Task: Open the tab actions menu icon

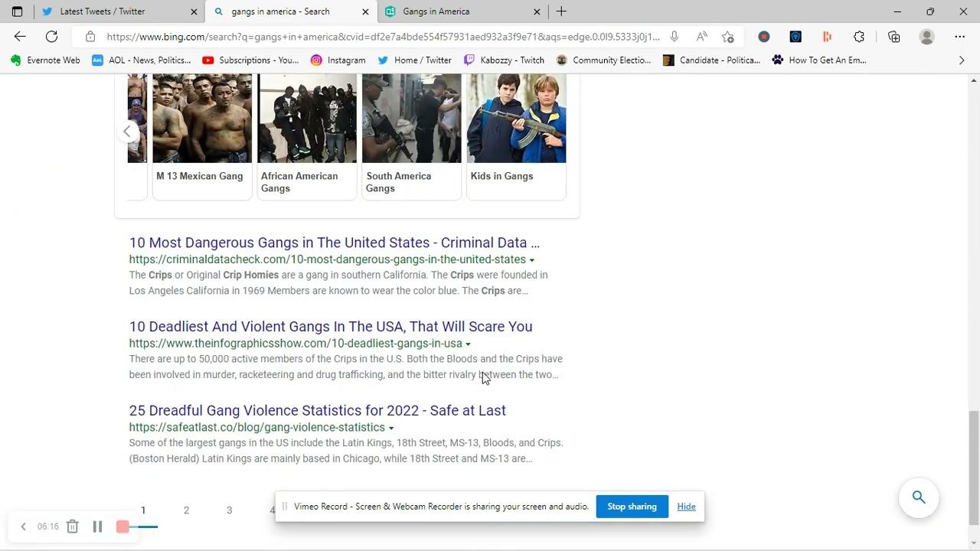Action: point(17,11)
